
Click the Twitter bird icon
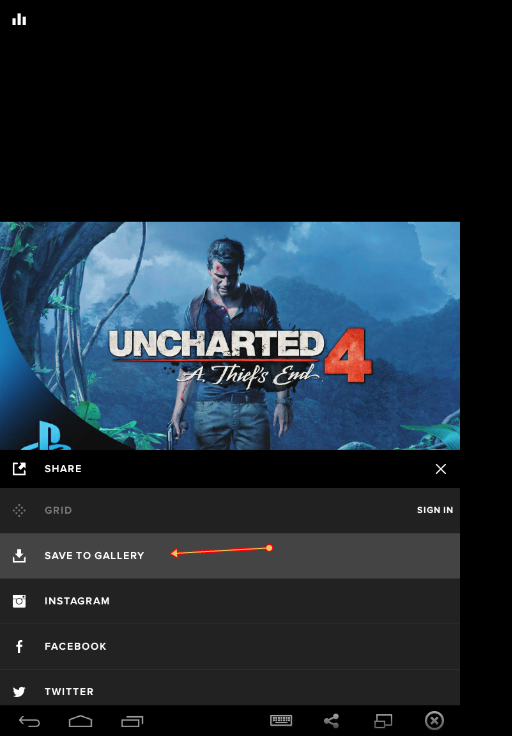click(19, 691)
